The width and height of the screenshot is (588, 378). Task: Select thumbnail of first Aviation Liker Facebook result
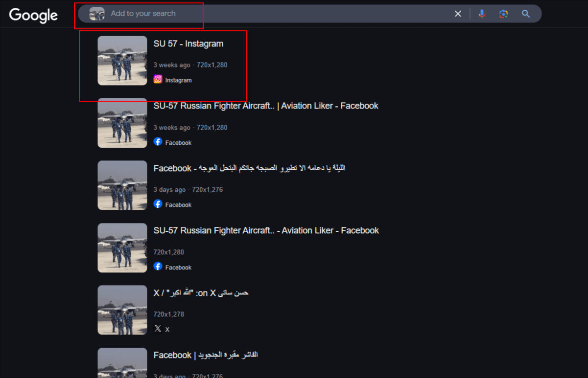pos(122,123)
